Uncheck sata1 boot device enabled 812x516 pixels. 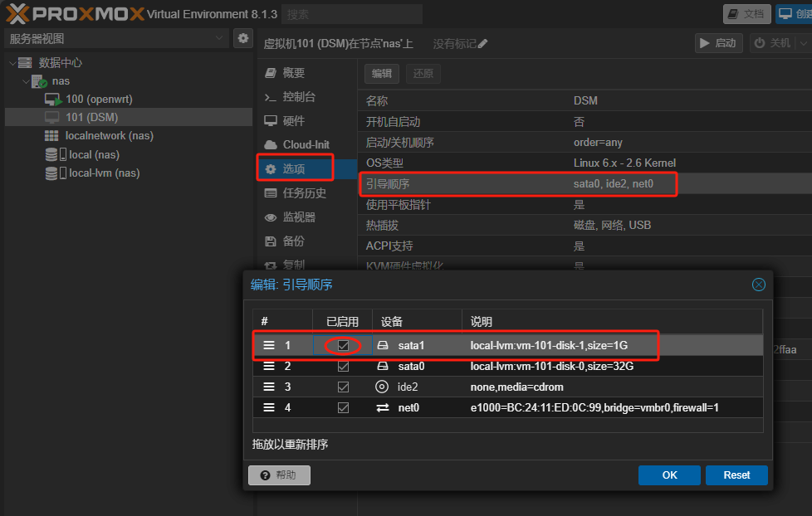tap(343, 345)
